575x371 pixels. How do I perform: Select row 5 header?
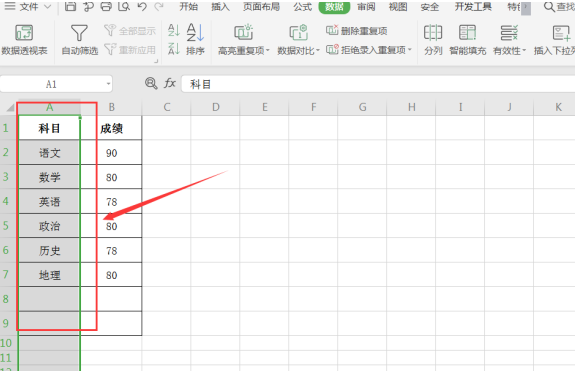(8, 225)
